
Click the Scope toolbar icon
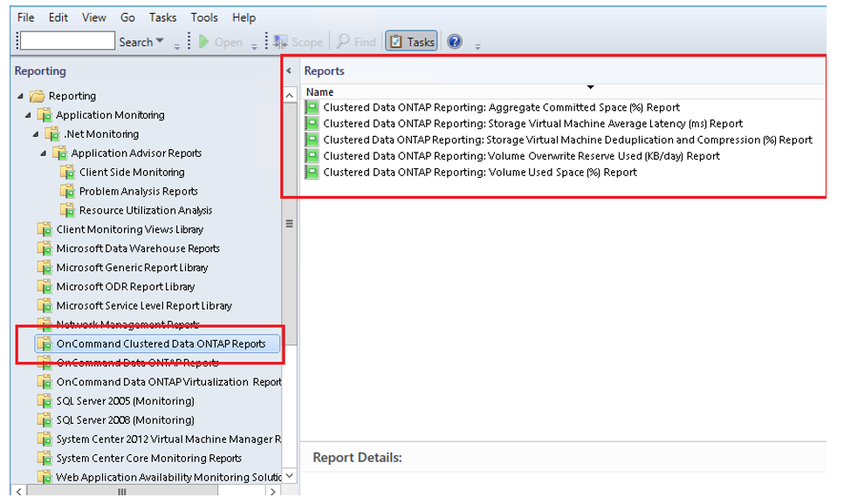(280, 41)
